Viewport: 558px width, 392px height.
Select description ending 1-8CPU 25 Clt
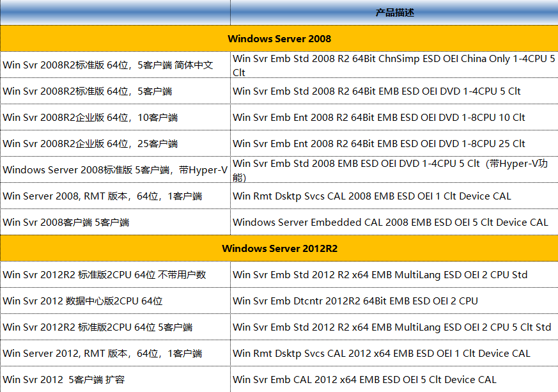[x=394, y=143]
